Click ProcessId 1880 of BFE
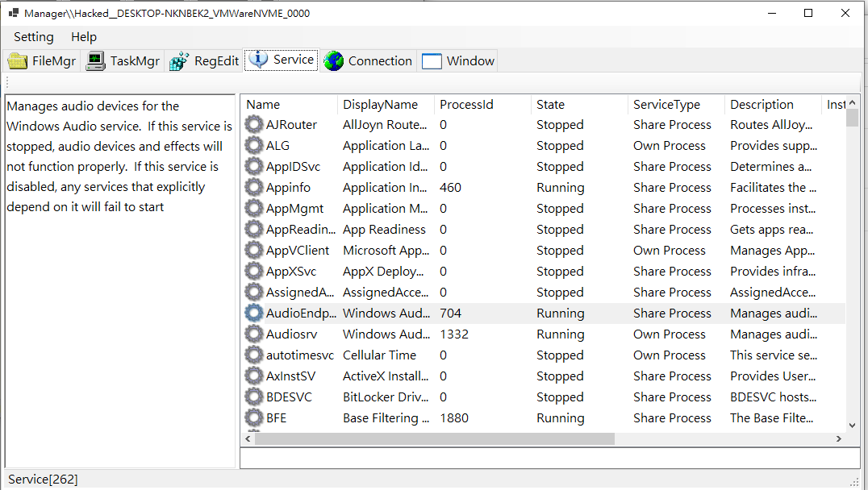The image size is (868, 490). click(x=454, y=418)
